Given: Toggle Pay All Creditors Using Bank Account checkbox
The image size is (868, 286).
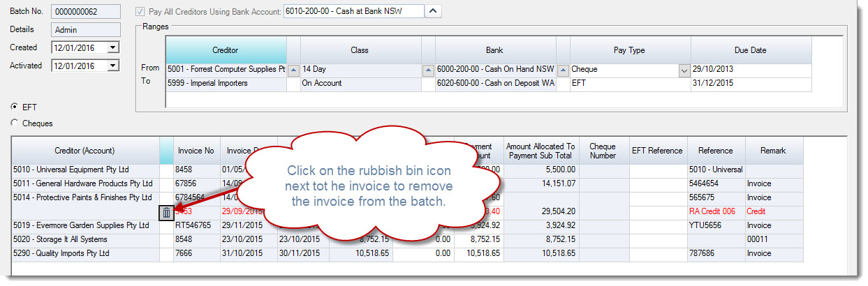Looking at the screenshot, I should [x=142, y=11].
